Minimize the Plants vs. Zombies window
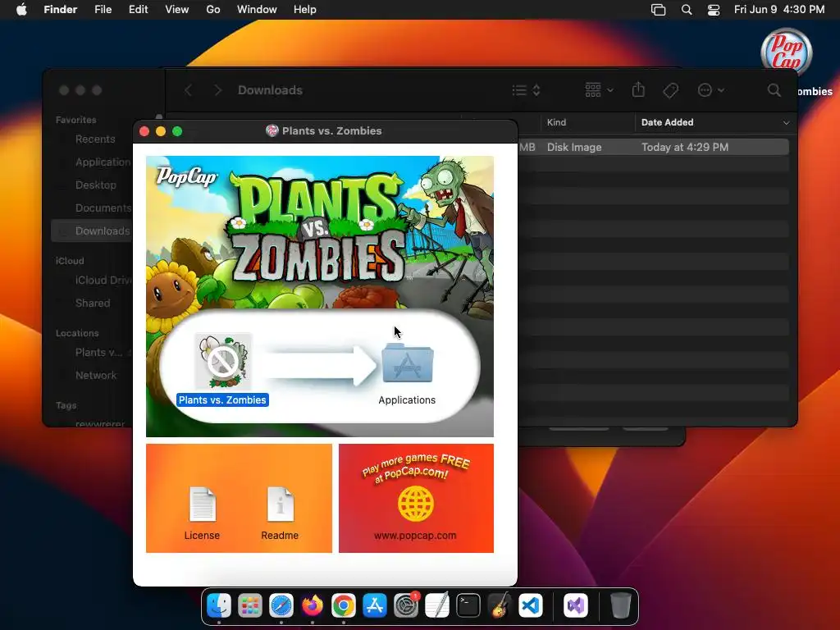Viewport: 840px width, 630px height. pyautogui.click(x=161, y=131)
